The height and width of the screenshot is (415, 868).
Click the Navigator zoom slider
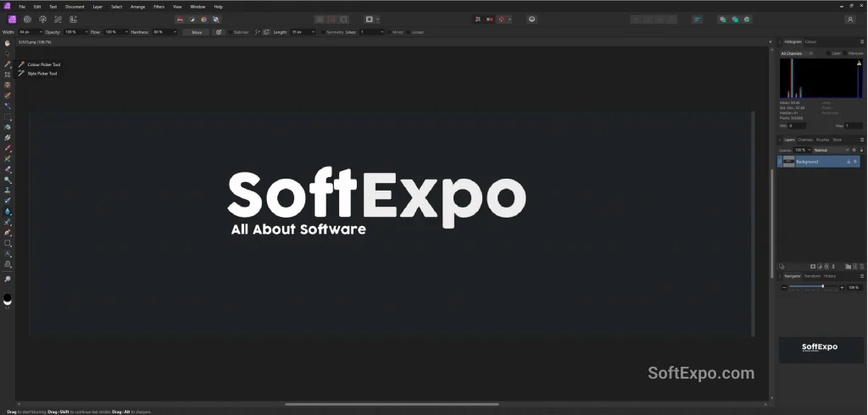click(812, 288)
